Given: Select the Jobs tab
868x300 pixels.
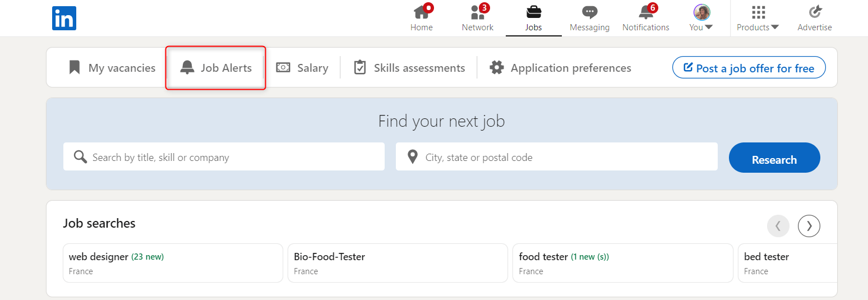Looking at the screenshot, I should click(533, 19).
